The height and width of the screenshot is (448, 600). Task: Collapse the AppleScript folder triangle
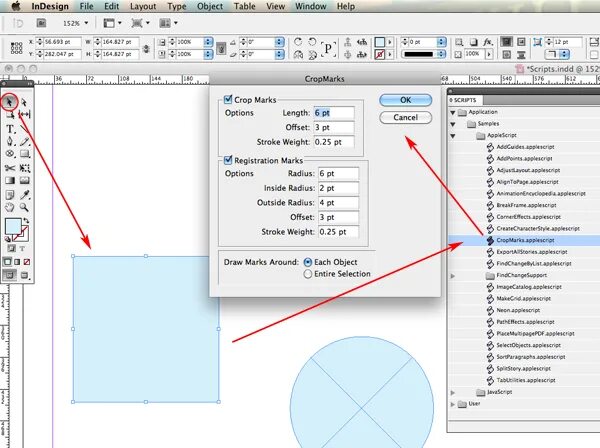[x=453, y=135]
